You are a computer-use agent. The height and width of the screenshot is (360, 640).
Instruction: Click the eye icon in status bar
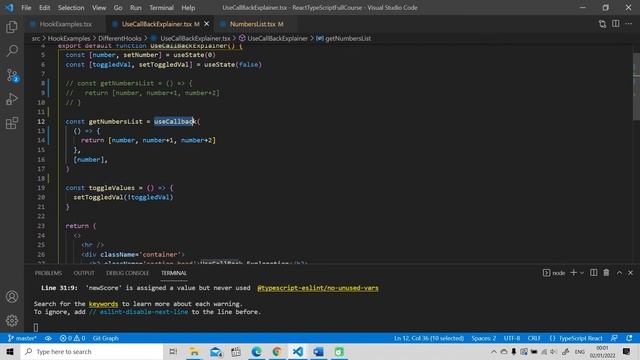[48, 338]
